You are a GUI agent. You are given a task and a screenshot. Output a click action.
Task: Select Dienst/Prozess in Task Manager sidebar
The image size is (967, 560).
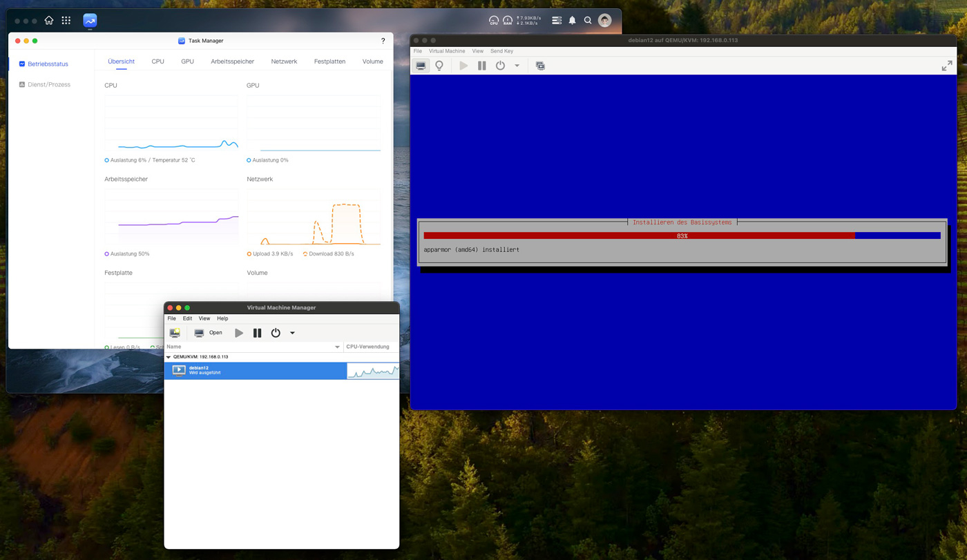[x=49, y=84]
